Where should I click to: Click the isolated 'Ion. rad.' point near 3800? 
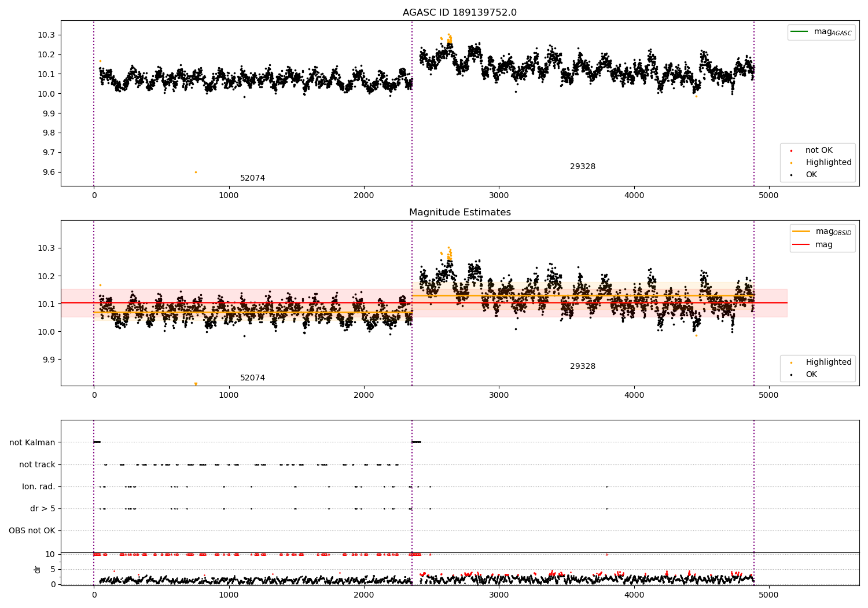(606, 487)
